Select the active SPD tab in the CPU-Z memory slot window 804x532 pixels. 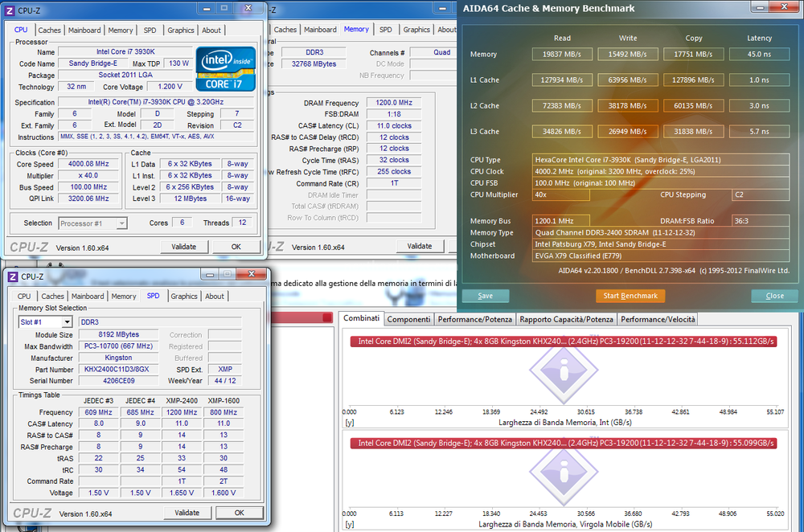coord(153,296)
